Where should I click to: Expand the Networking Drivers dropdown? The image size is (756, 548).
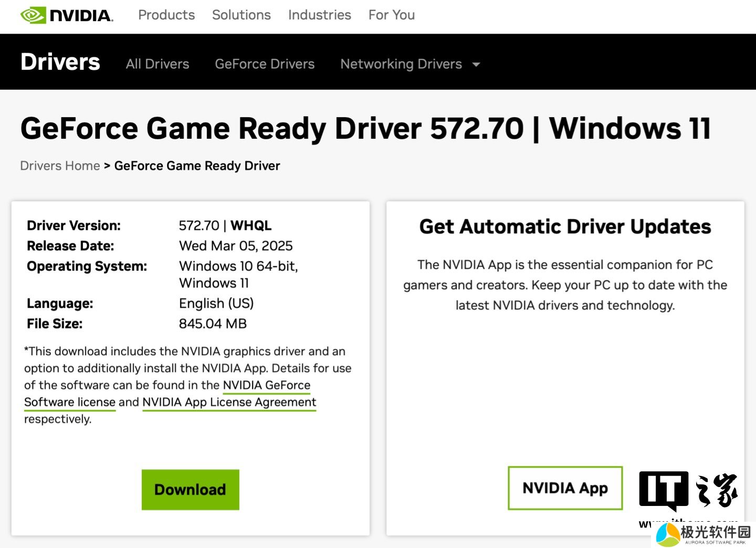[410, 64]
